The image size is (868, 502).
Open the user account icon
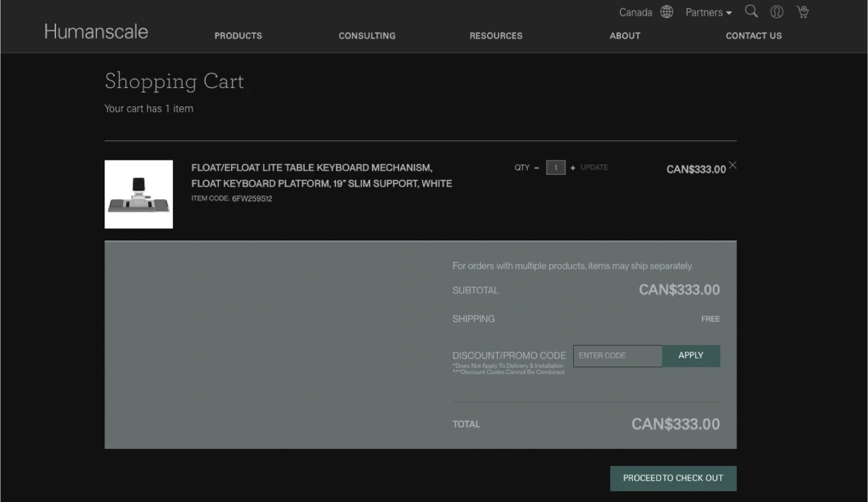point(777,12)
